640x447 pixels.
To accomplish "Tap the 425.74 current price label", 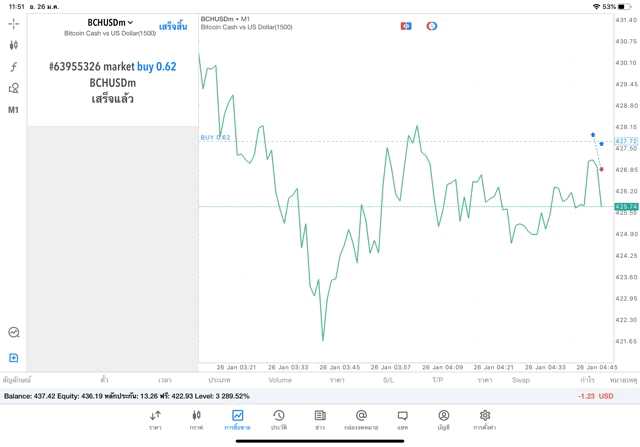I will click(x=626, y=207).
